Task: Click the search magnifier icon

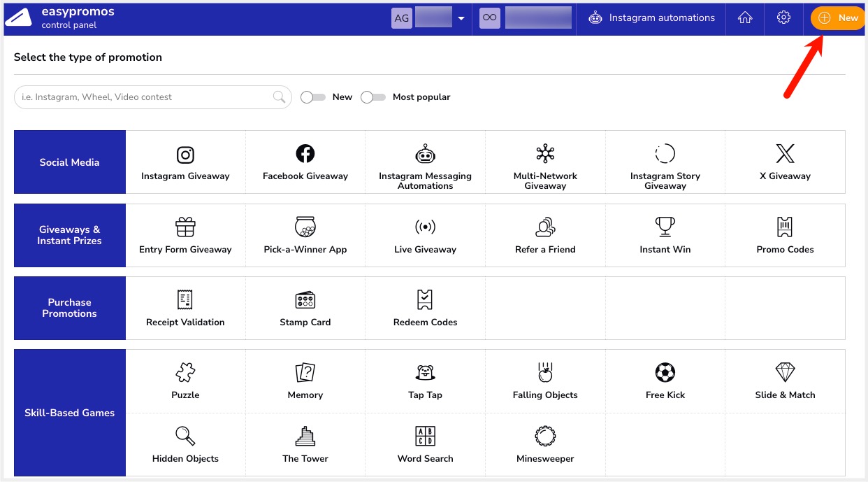Action: 280,97
